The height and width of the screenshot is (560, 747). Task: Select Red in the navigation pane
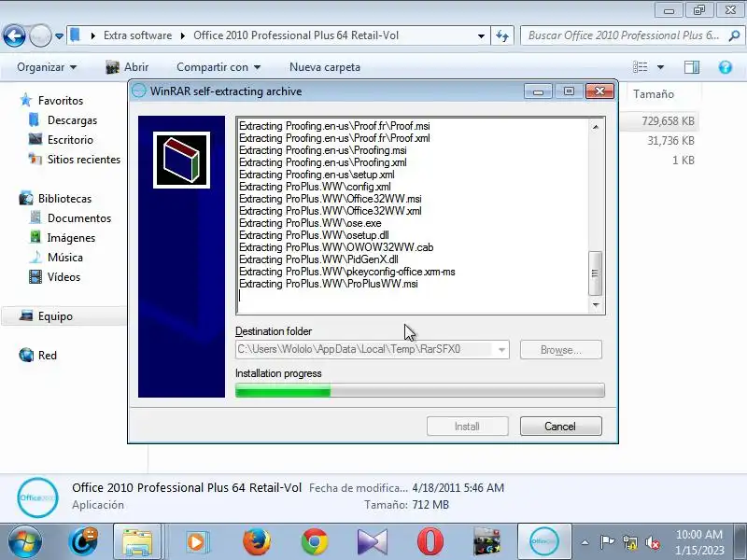tap(48, 356)
